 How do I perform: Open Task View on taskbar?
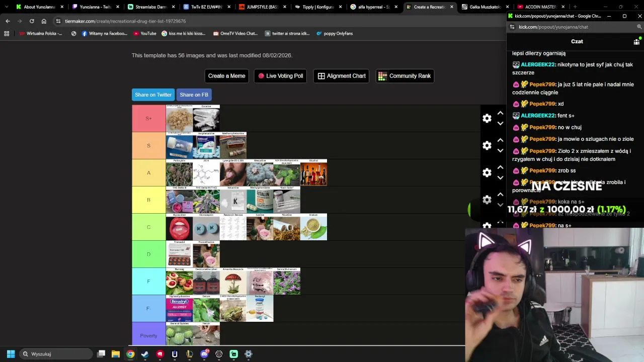point(101,354)
